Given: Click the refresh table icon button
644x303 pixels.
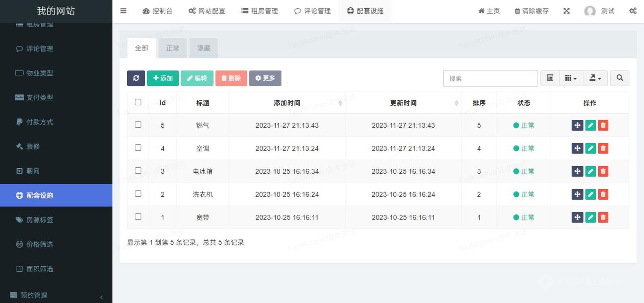Looking at the screenshot, I should click(136, 78).
